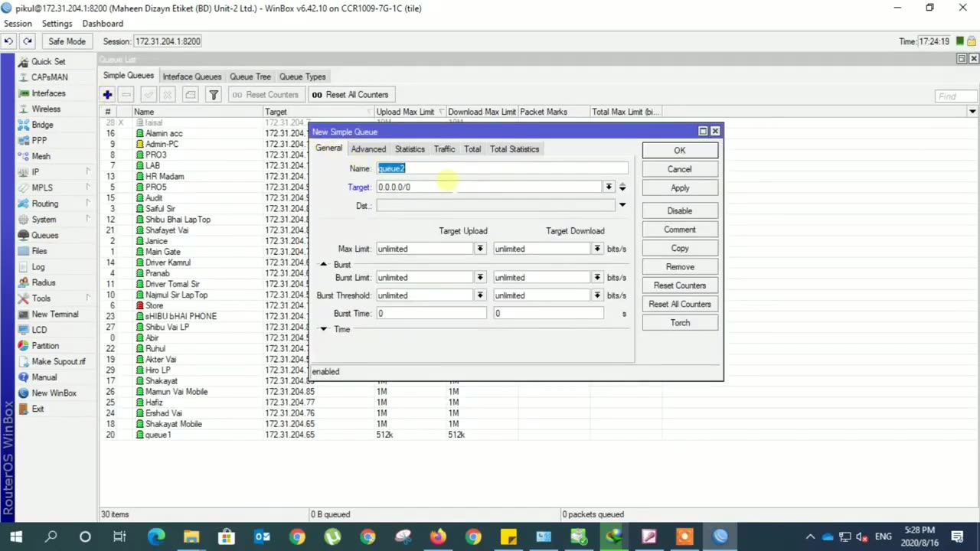Open Interfaces in sidebar
Viewport: 980px width, 551px height.
pos(48,93)
